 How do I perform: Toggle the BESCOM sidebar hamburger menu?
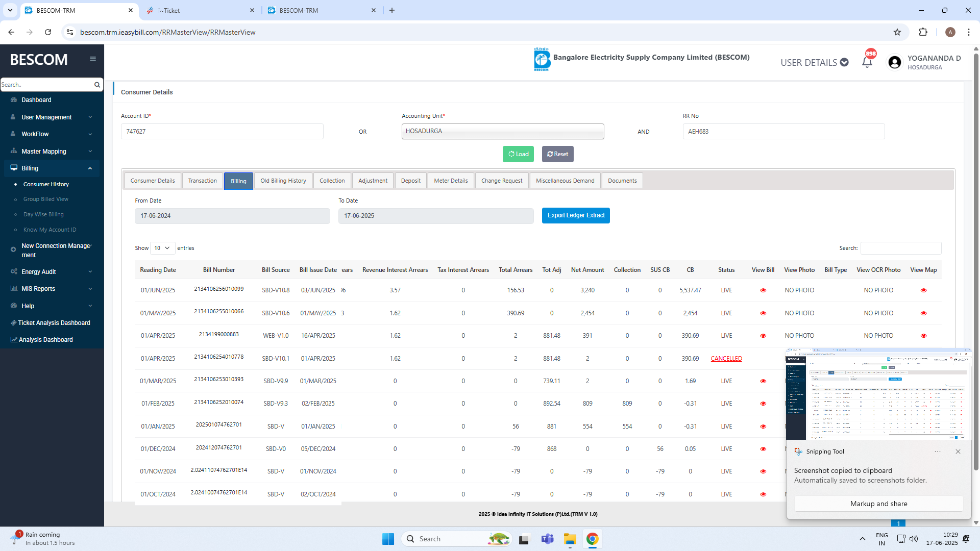point(93,59)
